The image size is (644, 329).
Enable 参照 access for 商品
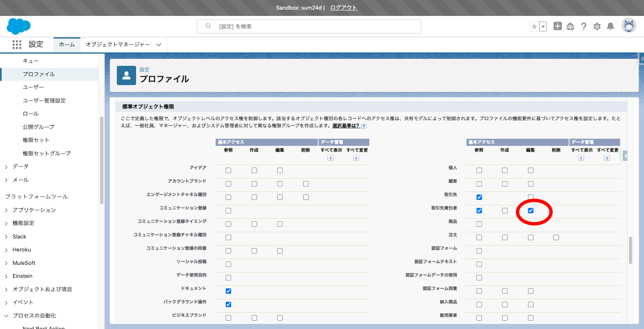coord(479,224)
